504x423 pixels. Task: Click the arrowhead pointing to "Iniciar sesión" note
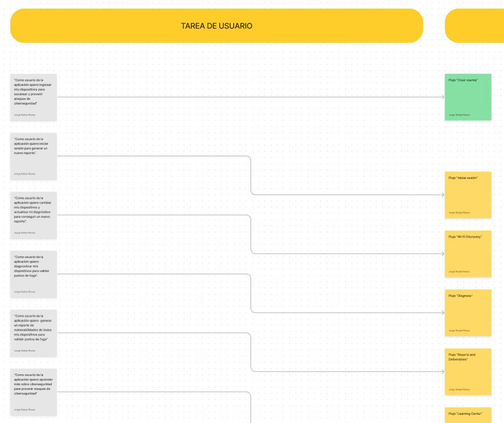tap(443, 195)
